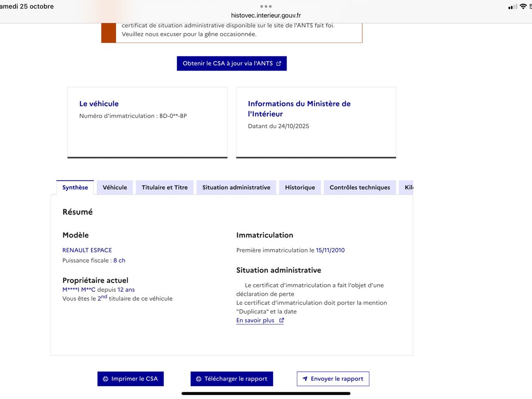Click the Résumé heading
Screen dimensions: 532x399
coord(78,212)
